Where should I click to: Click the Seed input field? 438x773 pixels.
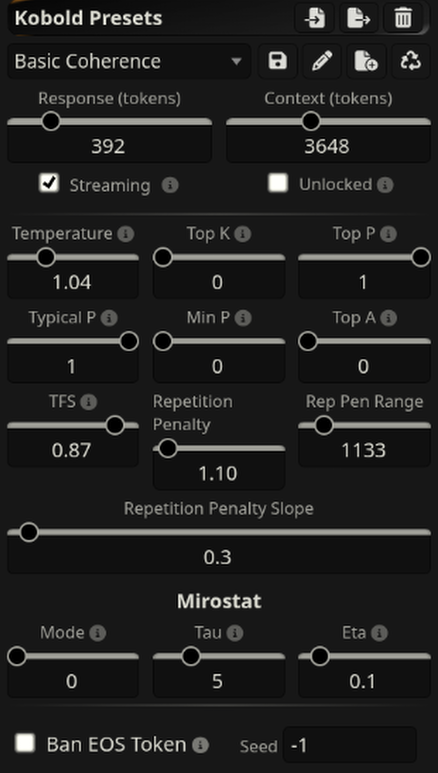coord(349,745)
